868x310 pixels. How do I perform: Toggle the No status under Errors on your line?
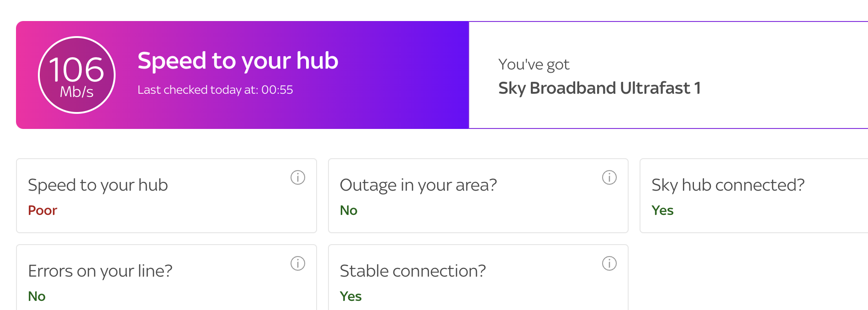[37, 296]
